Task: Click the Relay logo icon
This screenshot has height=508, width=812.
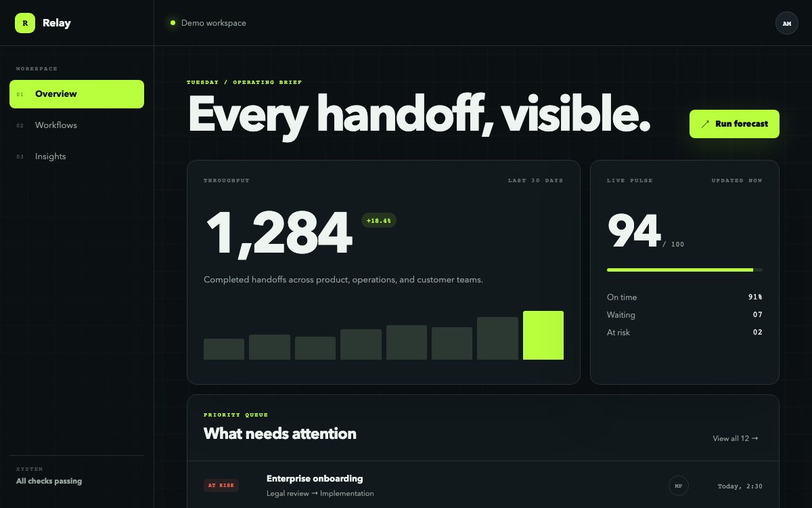Action: 25,23
